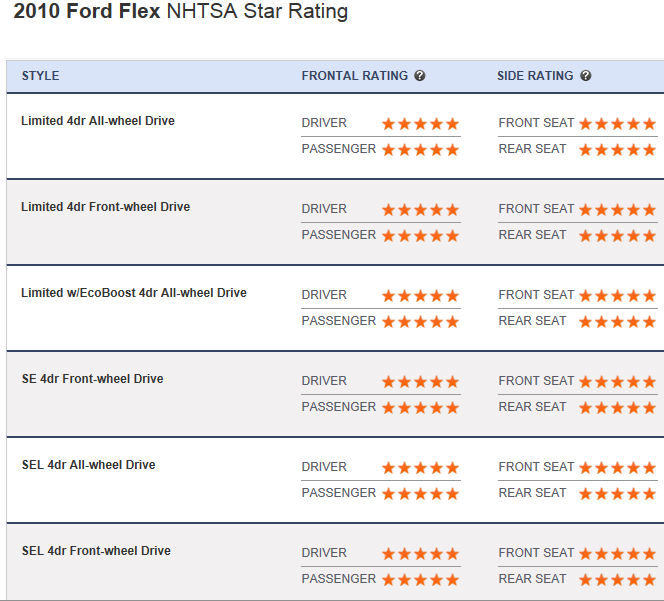Click Limited 4dr All-wheel Drive driver stars

pos(420,124)
